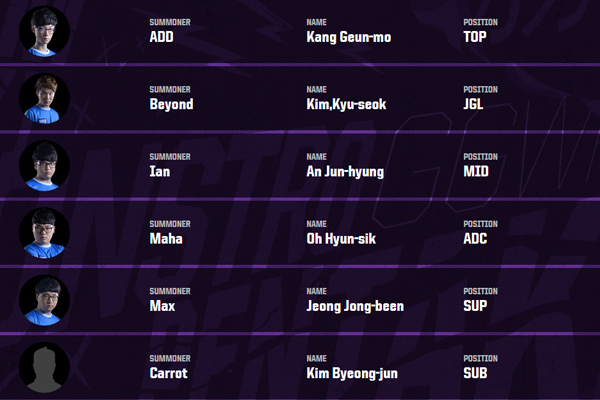Click summoner name Beyond
Screen dimensions: 600x400
(x=171, y=104)
